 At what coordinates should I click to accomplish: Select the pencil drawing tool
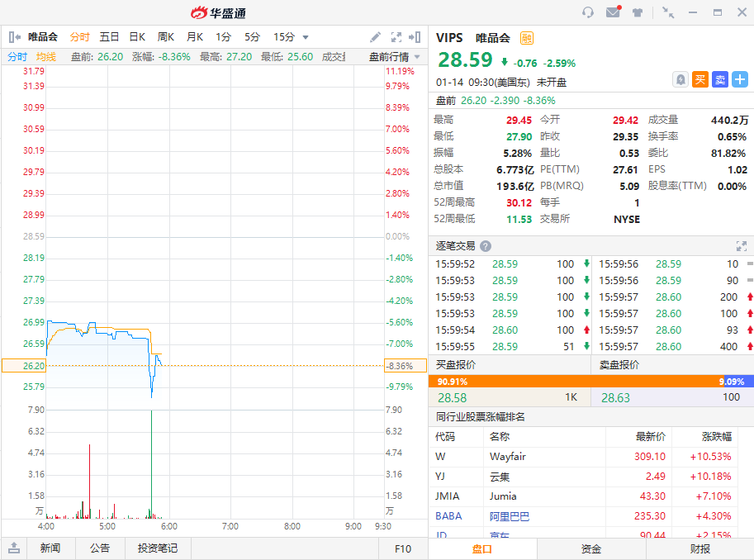point(375,37)
